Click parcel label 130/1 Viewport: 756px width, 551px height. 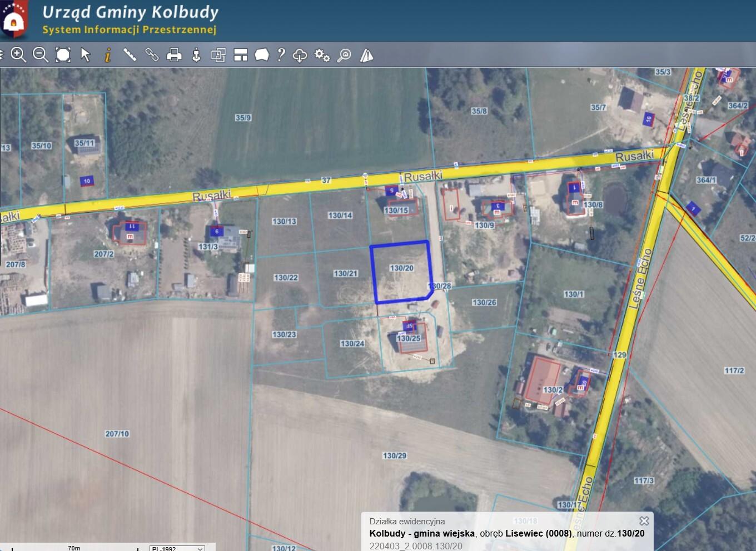pos(574,294)
